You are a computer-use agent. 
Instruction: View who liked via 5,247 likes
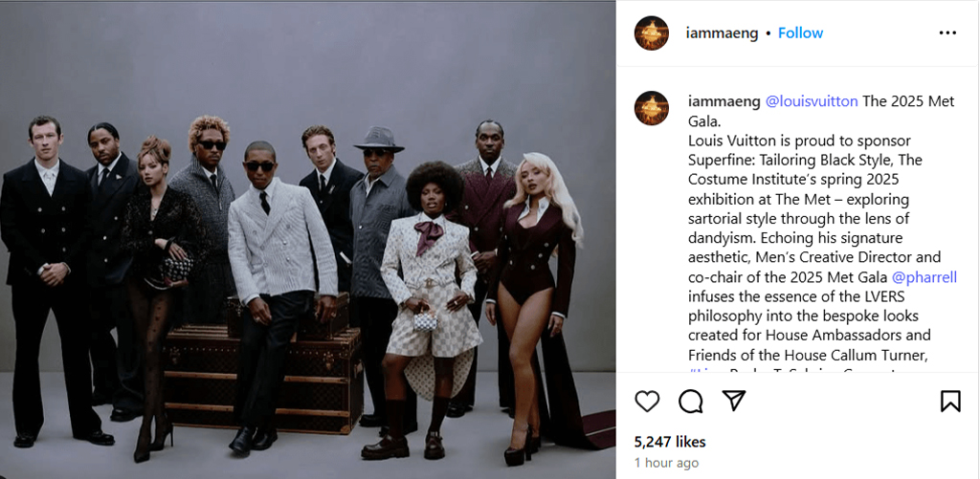pos(670,442)
